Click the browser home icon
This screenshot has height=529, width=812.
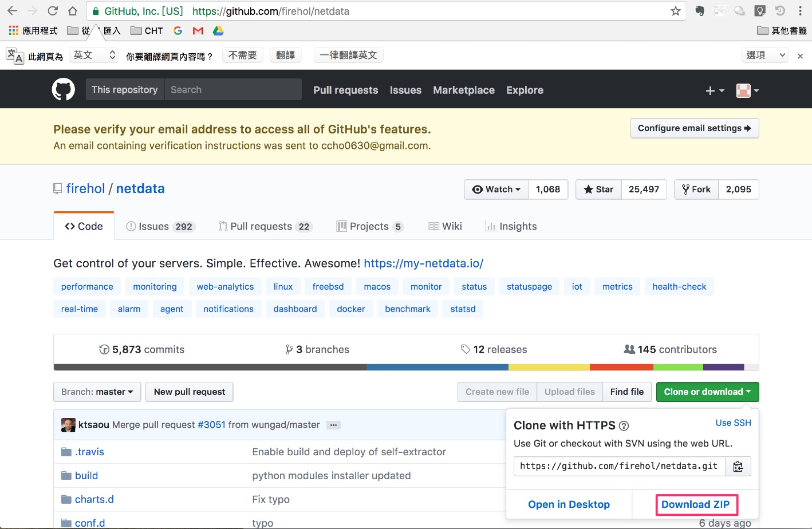pyautogui.click(x=73, y=11)
